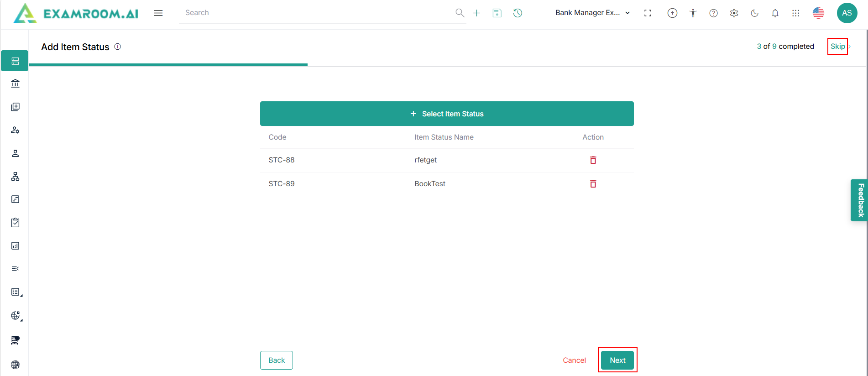Click Select Item Status button
The height and width of the screenshot is (376, 868).
(x=447, y=114)
